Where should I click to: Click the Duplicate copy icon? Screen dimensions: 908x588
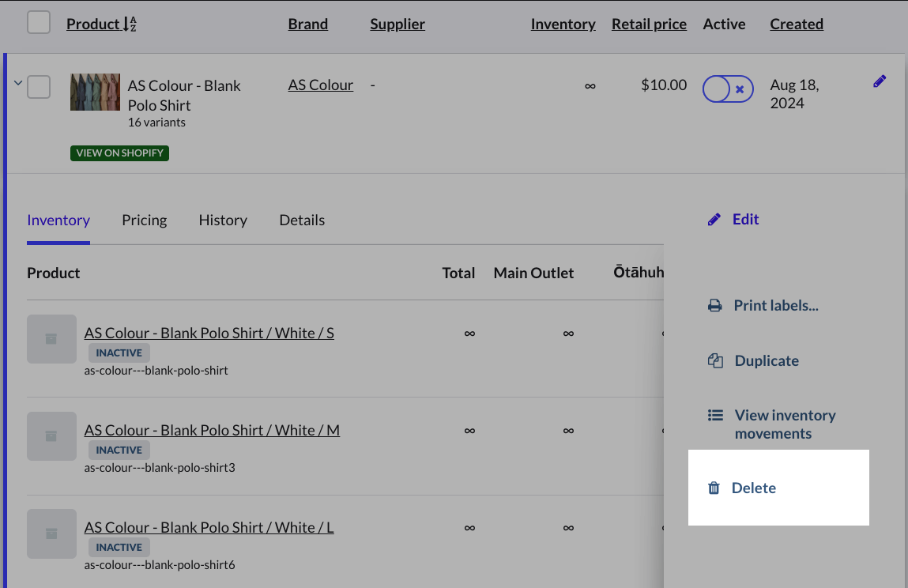(x=715, y=361)
